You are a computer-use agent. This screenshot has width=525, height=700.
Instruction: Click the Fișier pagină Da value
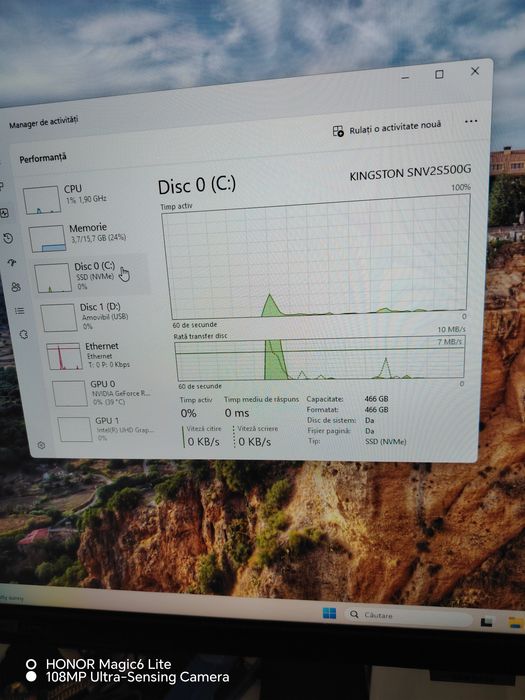click(x=370, y=431)
